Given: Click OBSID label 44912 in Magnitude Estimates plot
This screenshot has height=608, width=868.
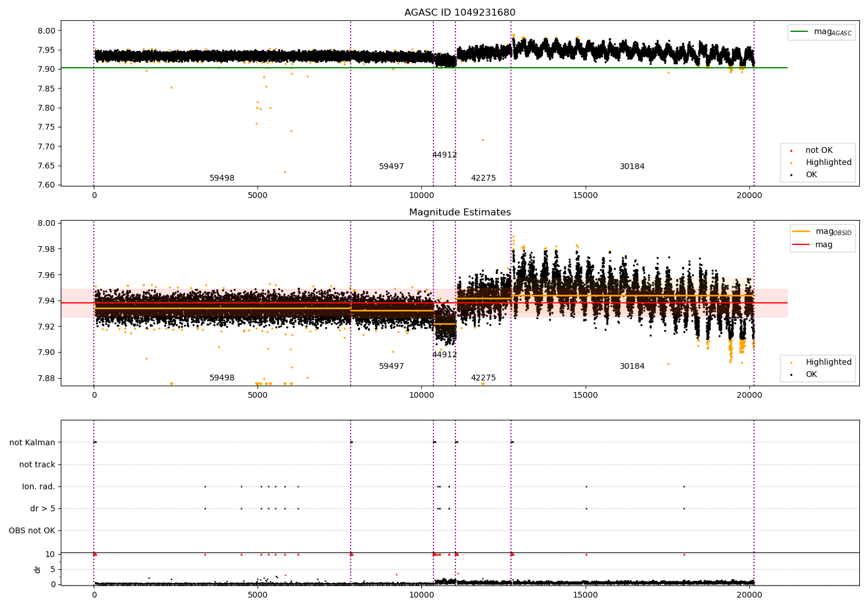Looking at the screenshot, I should point(444,355).
